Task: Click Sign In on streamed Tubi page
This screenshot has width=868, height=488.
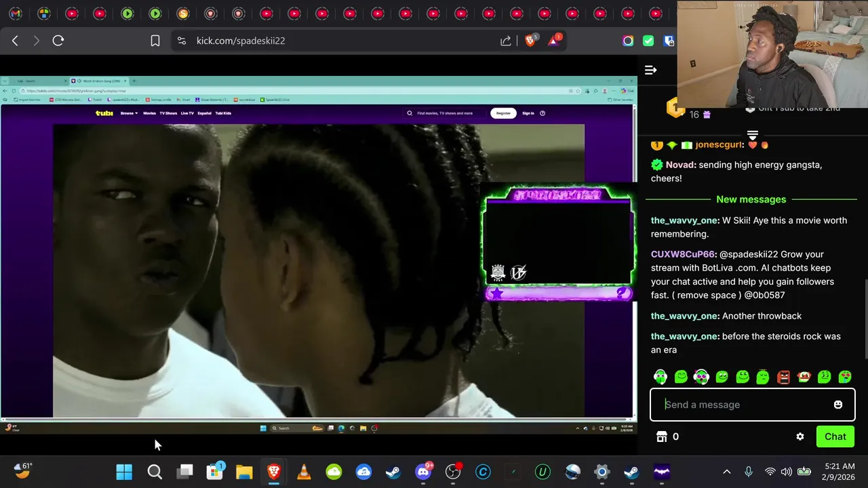Action: (x=528, y=113)
